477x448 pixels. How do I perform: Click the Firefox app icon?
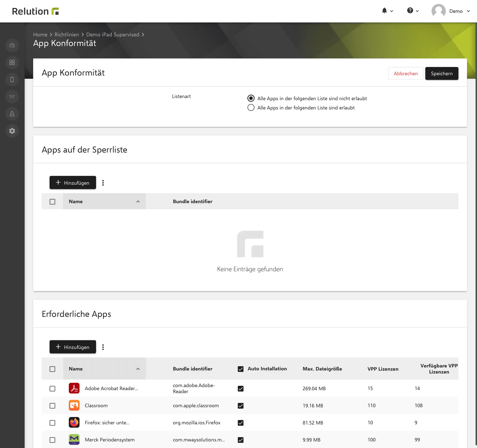tap(74, 422)
